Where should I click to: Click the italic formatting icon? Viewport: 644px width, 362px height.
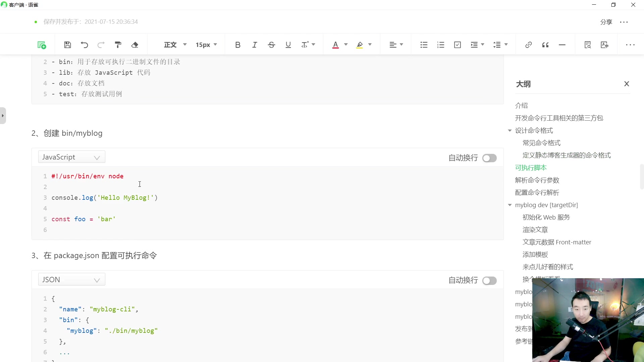click(255, 44)
